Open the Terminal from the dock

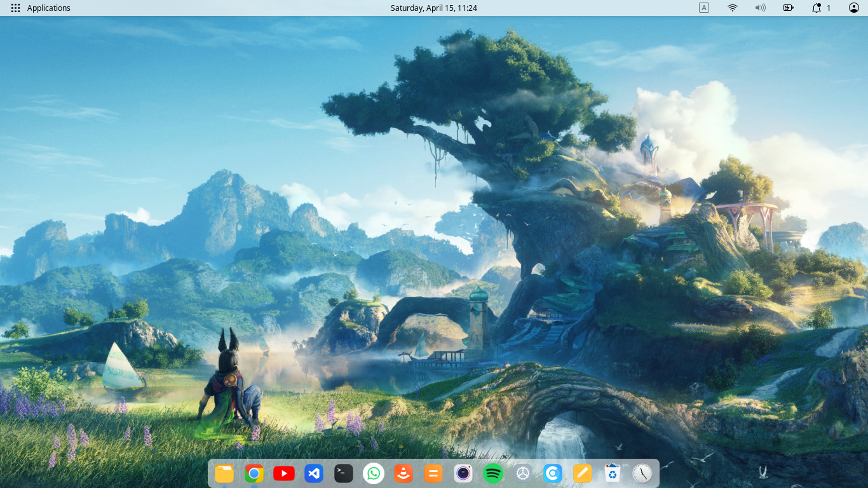[343, 473]
